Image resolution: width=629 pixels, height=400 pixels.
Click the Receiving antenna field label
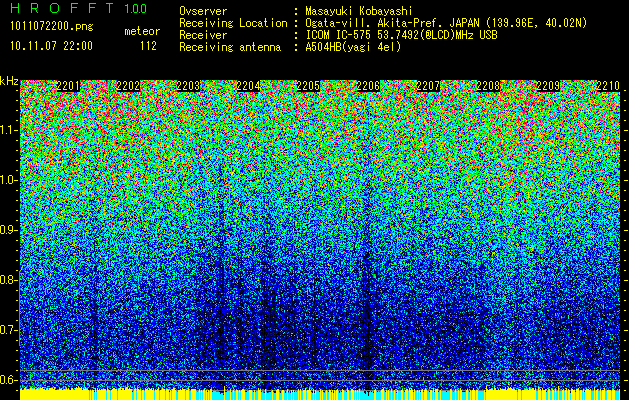pos(230,47)
